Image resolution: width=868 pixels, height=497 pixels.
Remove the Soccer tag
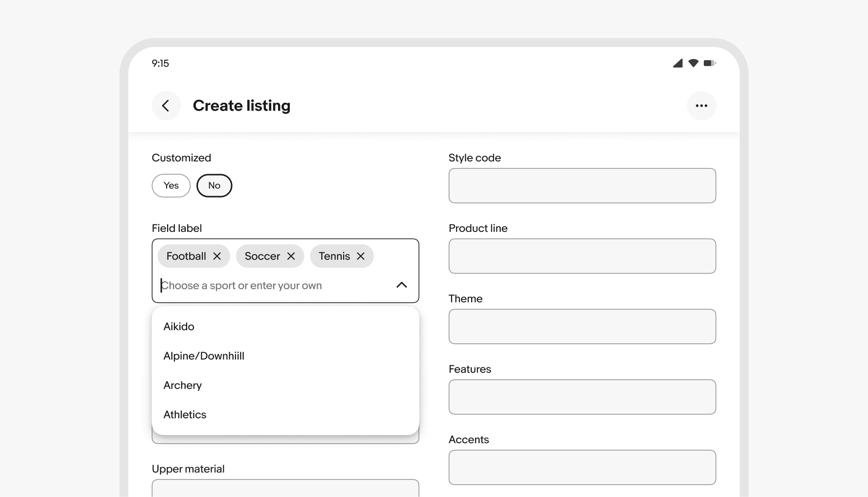click(291, 256)
